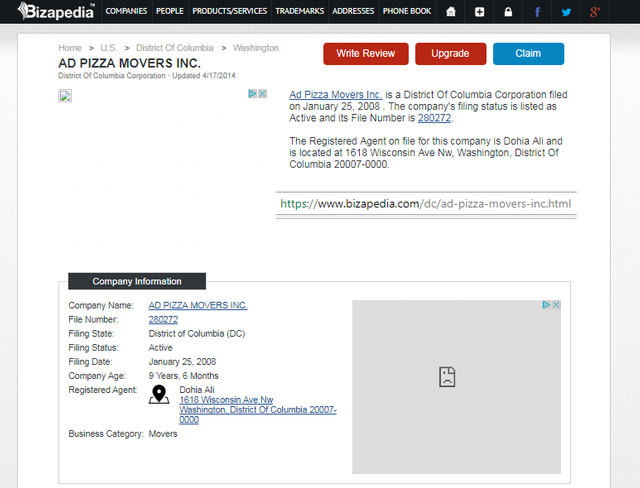Viewport: 640px width, 488px height.
Task: Click the Updated 4/17/2014 subtitle text
Action: 204,75
